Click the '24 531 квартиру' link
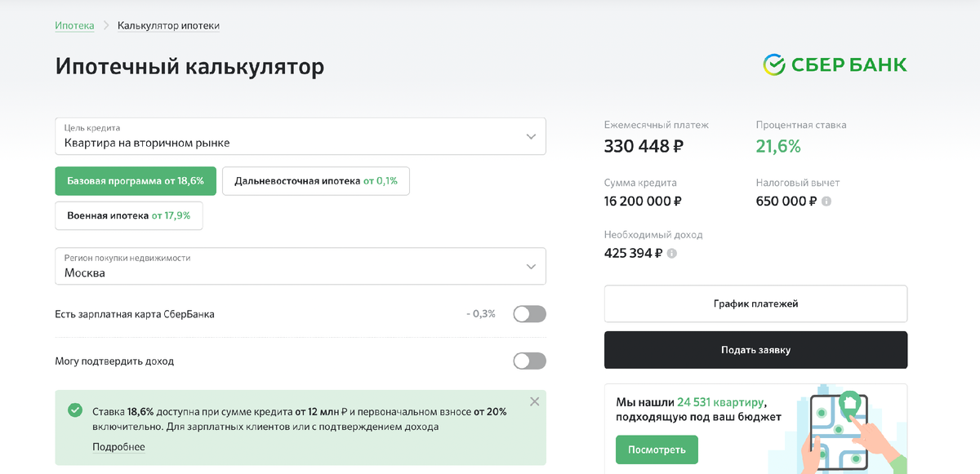The image size is (980, 474). click(721, 402)
